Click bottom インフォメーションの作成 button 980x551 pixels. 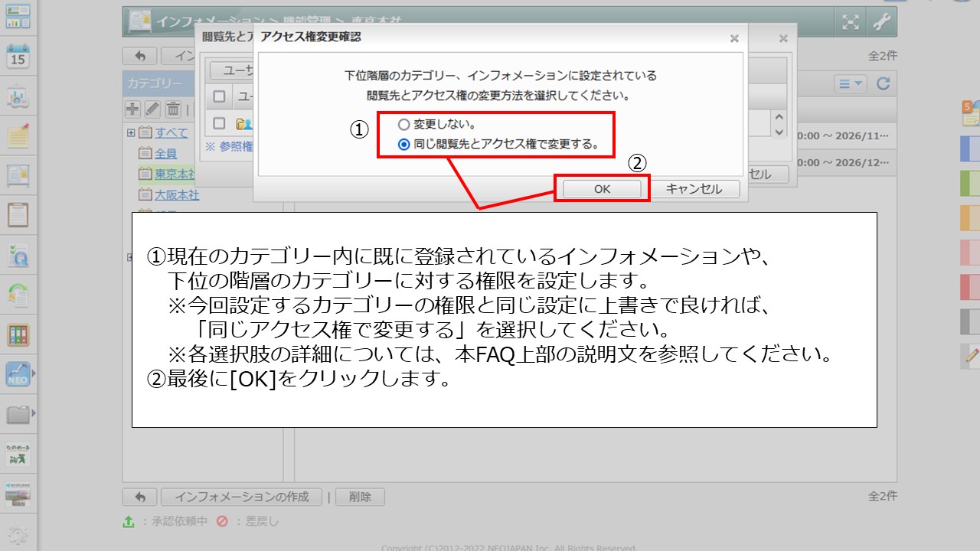click(242, 497)
